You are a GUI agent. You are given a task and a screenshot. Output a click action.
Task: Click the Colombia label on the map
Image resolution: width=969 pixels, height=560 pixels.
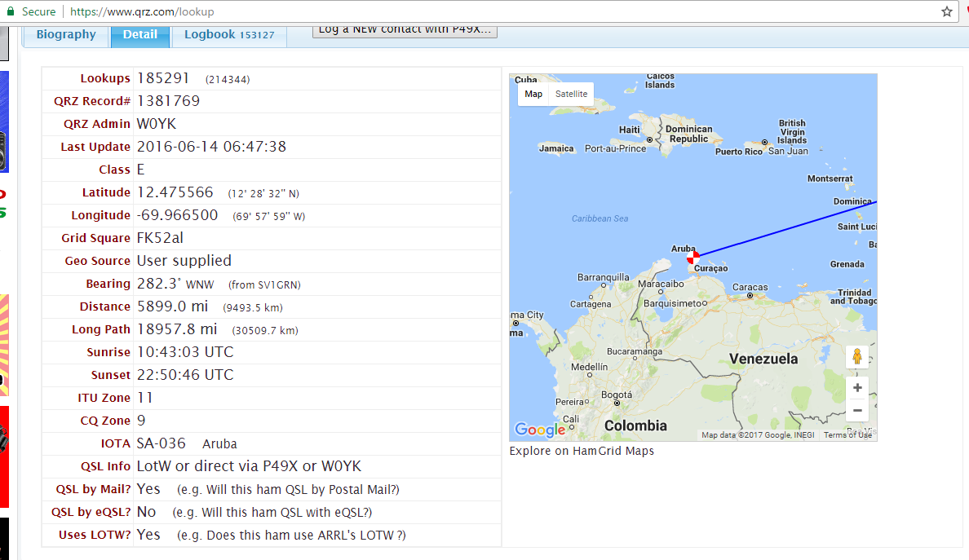635,426
